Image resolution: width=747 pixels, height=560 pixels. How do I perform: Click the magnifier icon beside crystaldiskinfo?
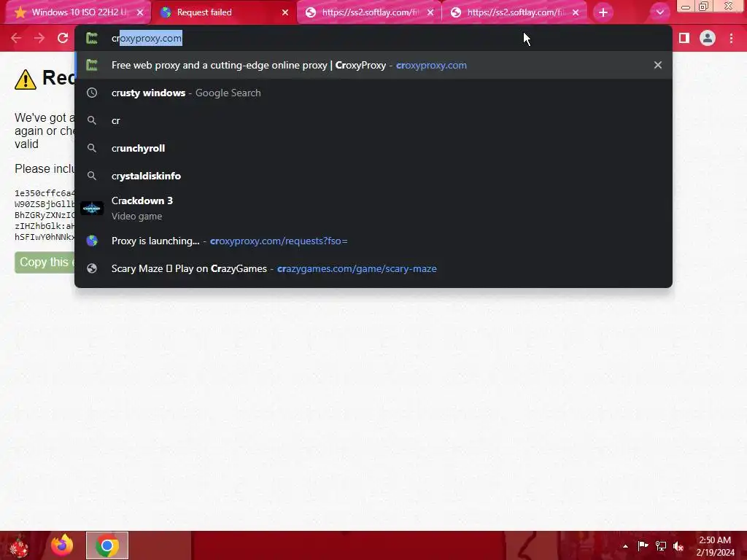(92, 176)
